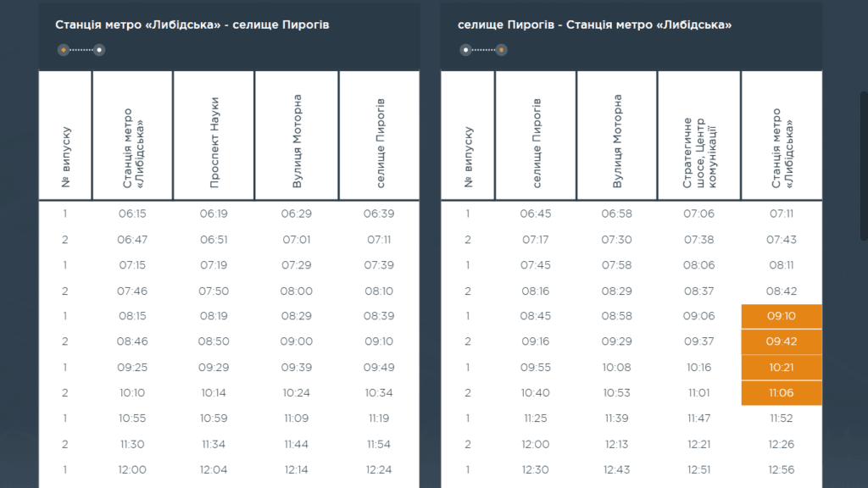Click time 10:53 in right table

[617, 393]
